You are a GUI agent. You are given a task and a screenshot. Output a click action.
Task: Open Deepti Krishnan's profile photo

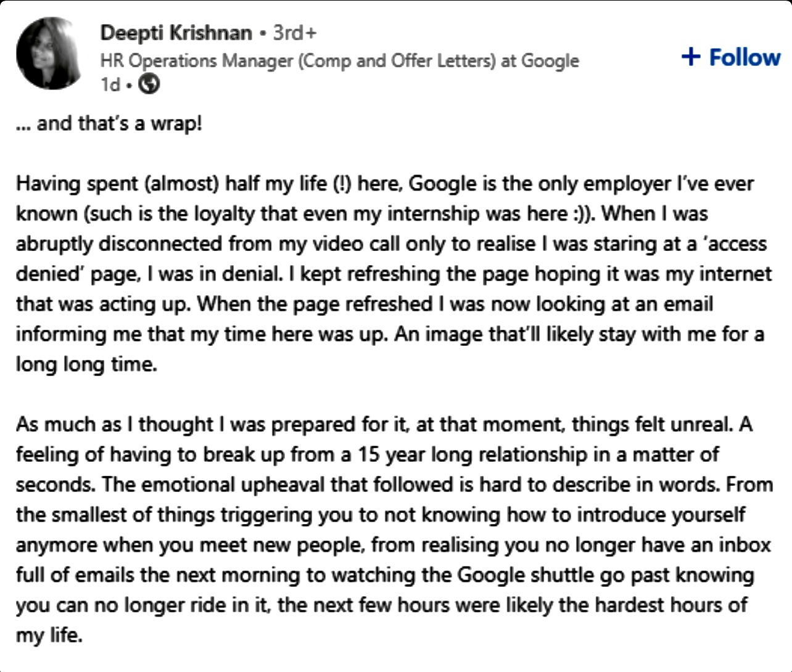click(49, 54)
